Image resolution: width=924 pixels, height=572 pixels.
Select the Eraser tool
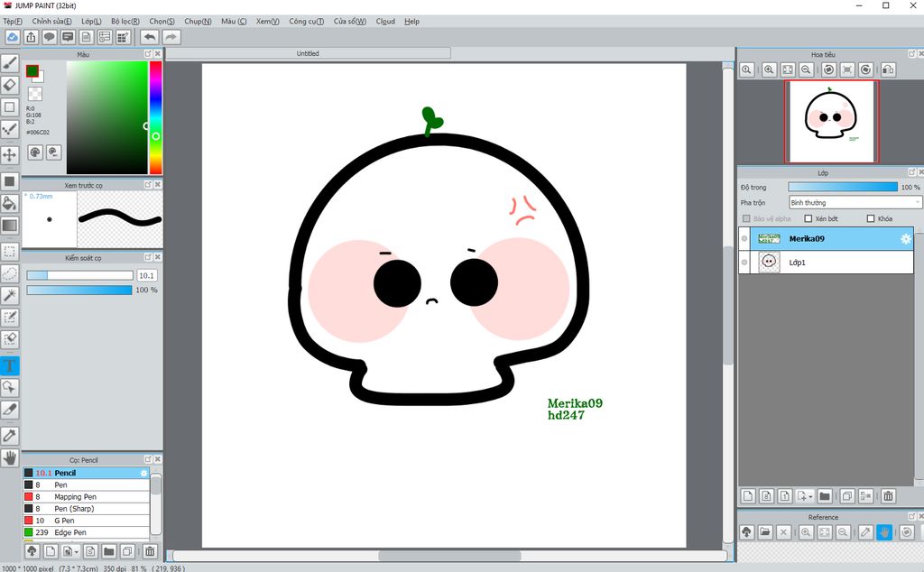click(9, 85)
